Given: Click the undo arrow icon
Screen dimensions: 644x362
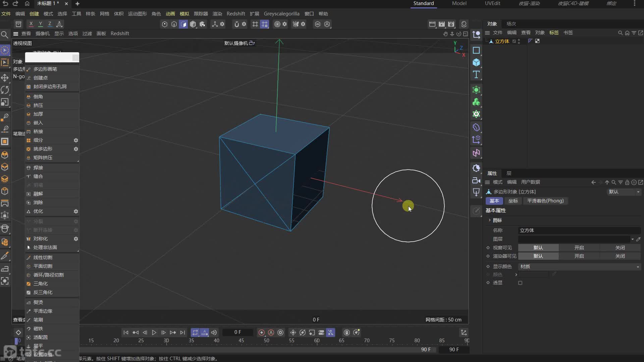Looking at the screenshot, I should tap(5, 3).
